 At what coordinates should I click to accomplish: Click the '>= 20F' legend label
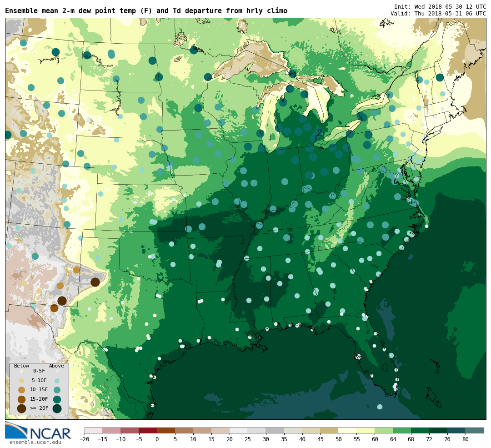click(39, 408)
